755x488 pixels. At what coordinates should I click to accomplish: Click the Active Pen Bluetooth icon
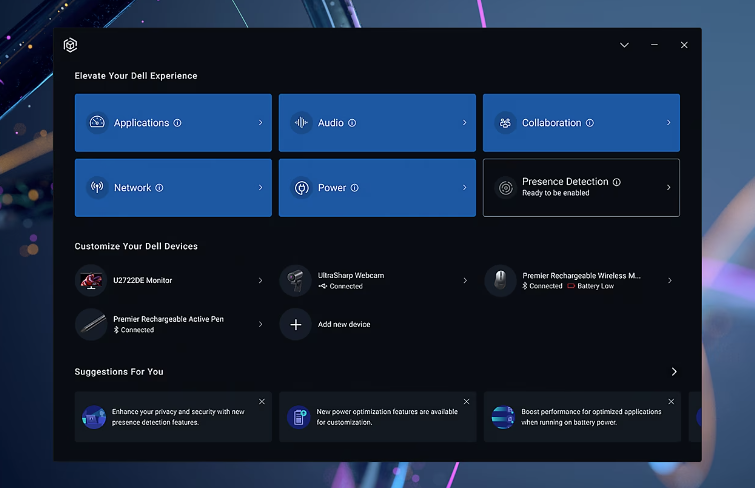pos(116,330)
